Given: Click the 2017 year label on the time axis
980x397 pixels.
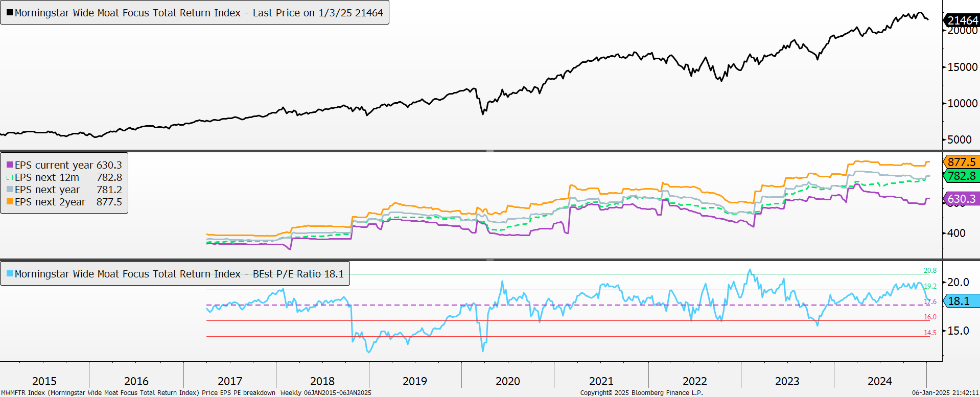Looking at the screenshot, I should point(230,381).
